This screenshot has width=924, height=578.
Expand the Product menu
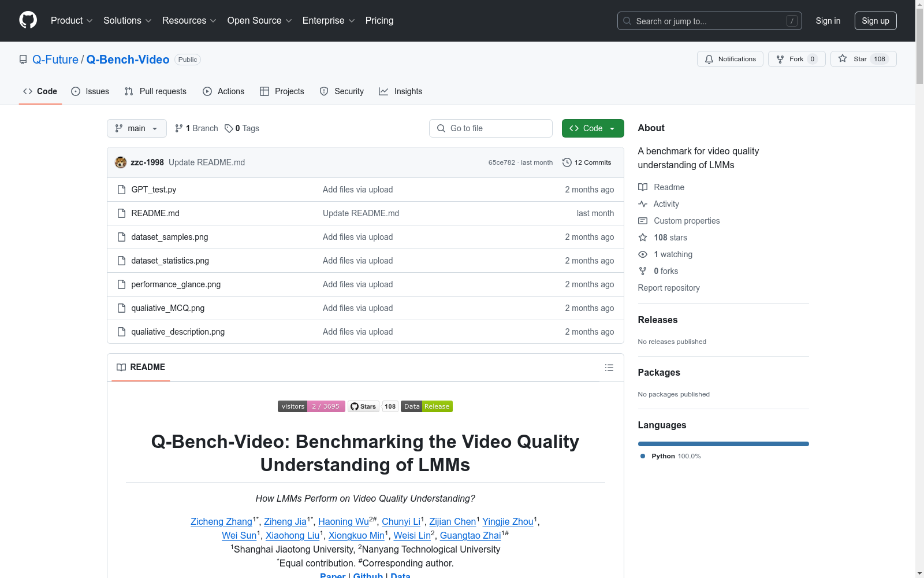pyautogui.click(x=72, y=21)
